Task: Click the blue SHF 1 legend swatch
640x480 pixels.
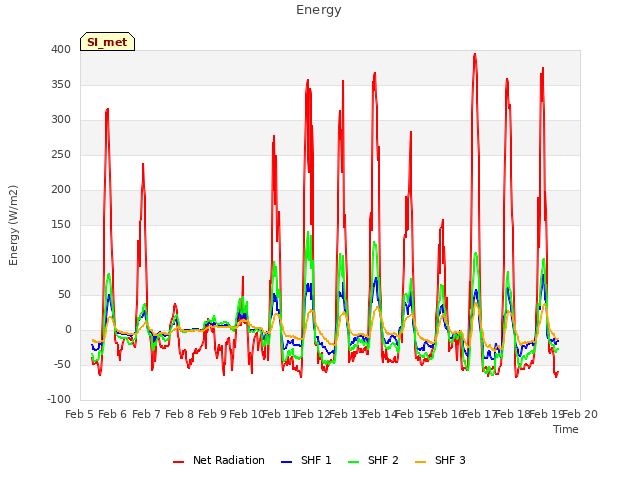Action: click(287, 462)
